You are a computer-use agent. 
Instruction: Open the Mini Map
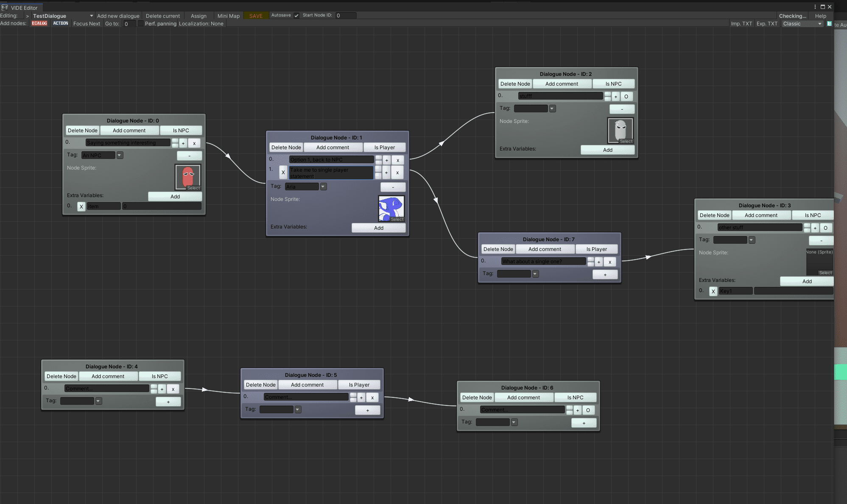click(228, 16)
